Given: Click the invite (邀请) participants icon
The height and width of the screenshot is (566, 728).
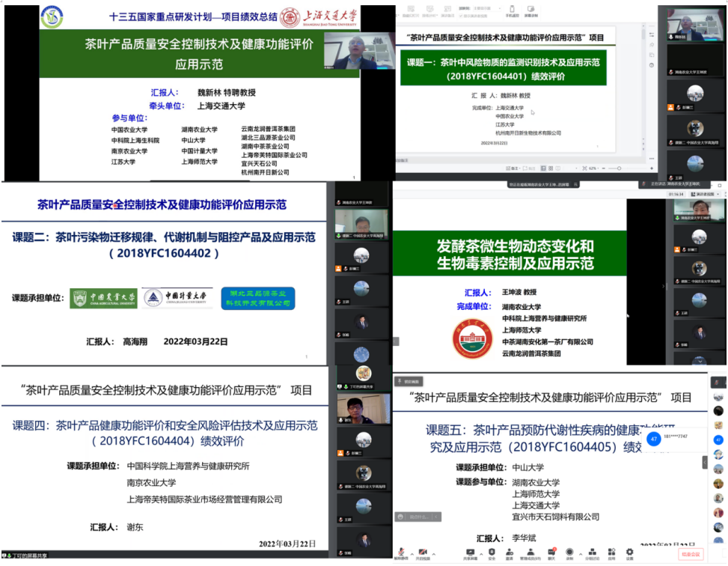Looking at the screenshot, I should pyautogui.click(x=510, y=553).
